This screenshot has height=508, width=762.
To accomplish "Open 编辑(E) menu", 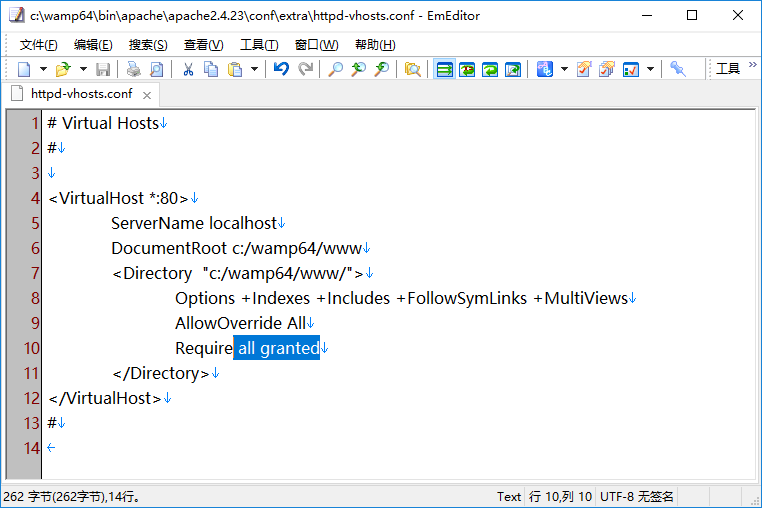I will 93,45.
